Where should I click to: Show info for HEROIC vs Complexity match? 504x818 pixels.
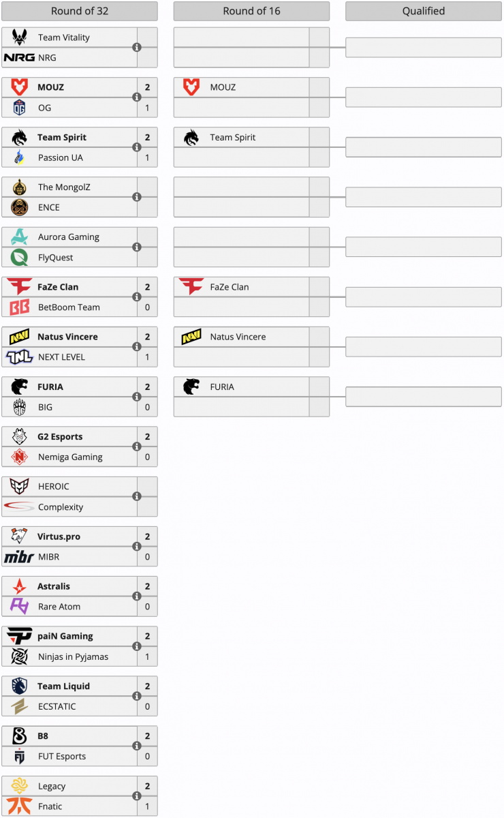[137, 497]
